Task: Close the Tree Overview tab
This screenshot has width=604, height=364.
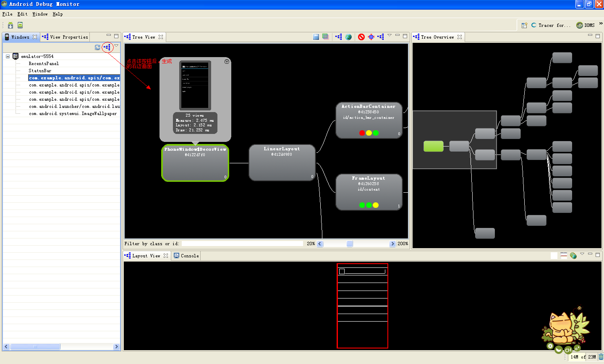Action: [x=460, y=37]
